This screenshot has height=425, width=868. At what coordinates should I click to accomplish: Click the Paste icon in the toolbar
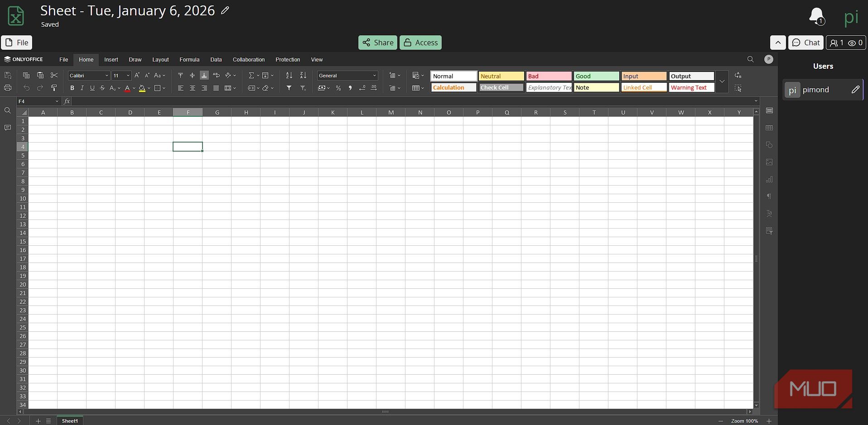[40, 76]
